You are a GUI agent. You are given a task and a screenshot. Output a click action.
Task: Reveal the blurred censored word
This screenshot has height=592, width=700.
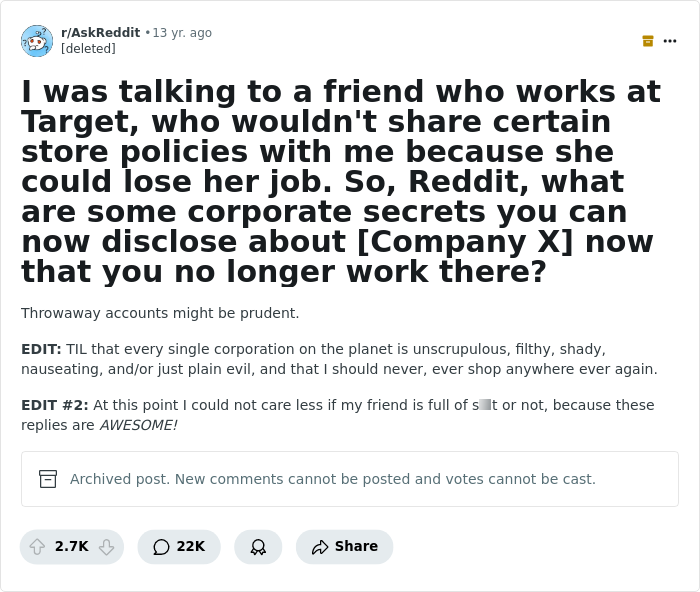[x=484, y=405]
